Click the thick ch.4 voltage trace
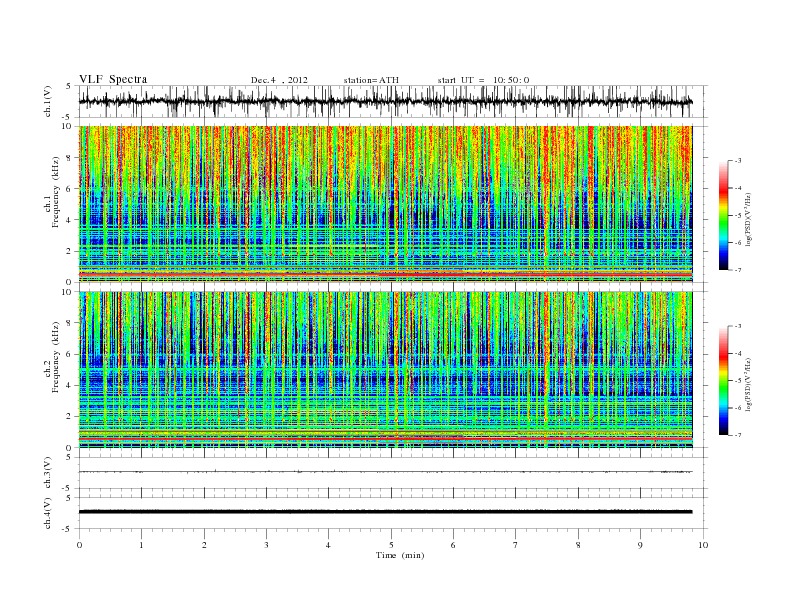792x612 pixels. click(x=385, y=512)
